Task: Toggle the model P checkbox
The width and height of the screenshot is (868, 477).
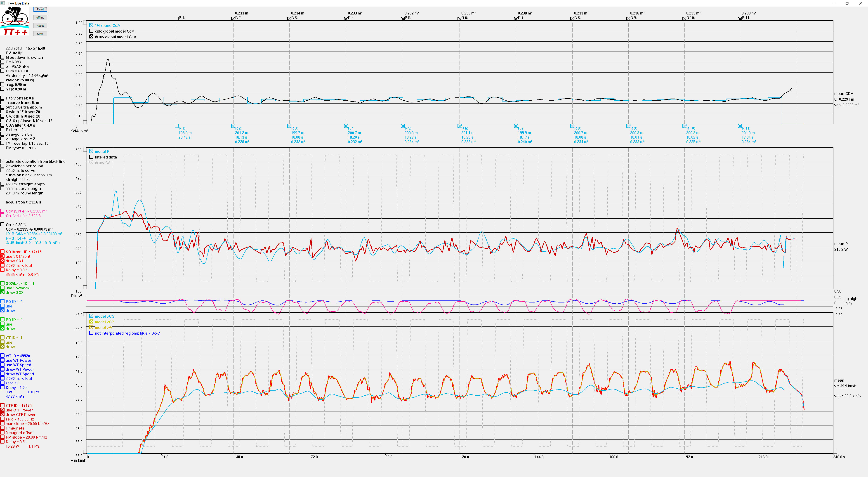Action: tap(91, 151)
